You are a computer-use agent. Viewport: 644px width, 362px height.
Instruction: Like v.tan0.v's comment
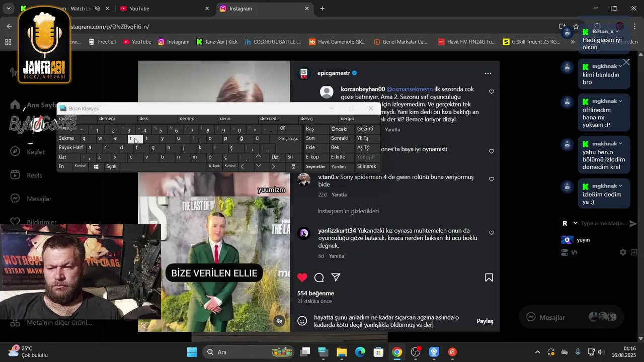[492, 179]
